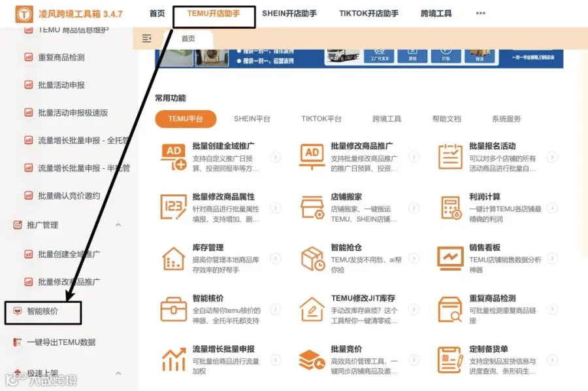Image resolution: width=588 pixels, height=391 pixels.
Task: Select the 首页 page tab
Action: [x=188, y=39]
